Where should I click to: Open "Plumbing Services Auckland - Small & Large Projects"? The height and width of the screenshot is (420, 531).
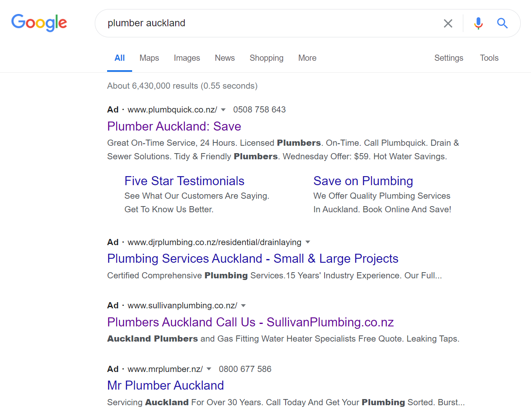point(253,259)
